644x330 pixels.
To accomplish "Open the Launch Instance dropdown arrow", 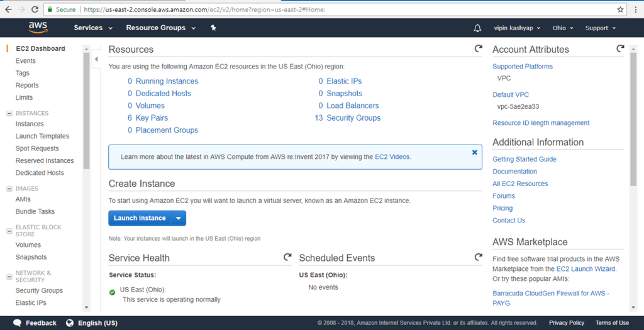I will (x=178, y=218).
